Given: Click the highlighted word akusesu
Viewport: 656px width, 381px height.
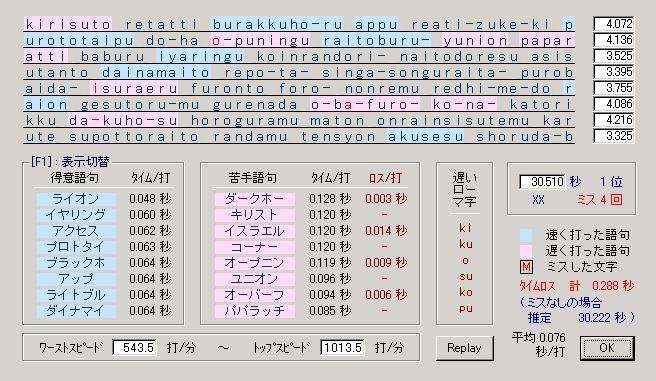Looking at the screenshot, I should pos(425,137).
